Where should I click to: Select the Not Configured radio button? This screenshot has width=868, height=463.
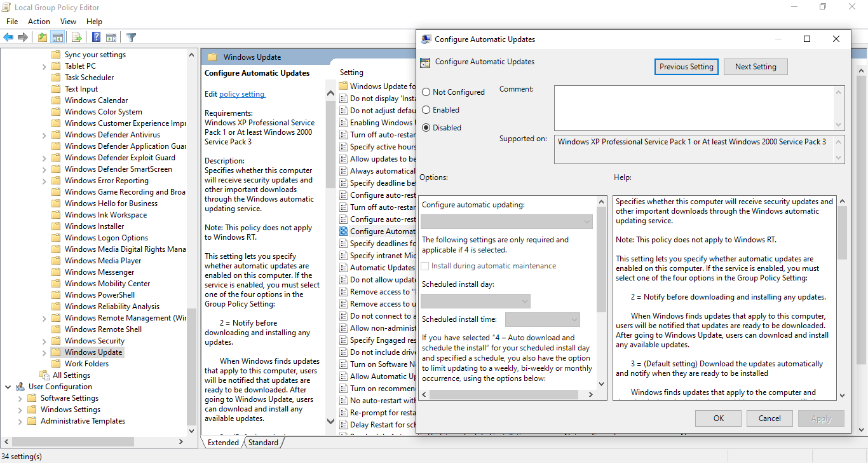426,92
